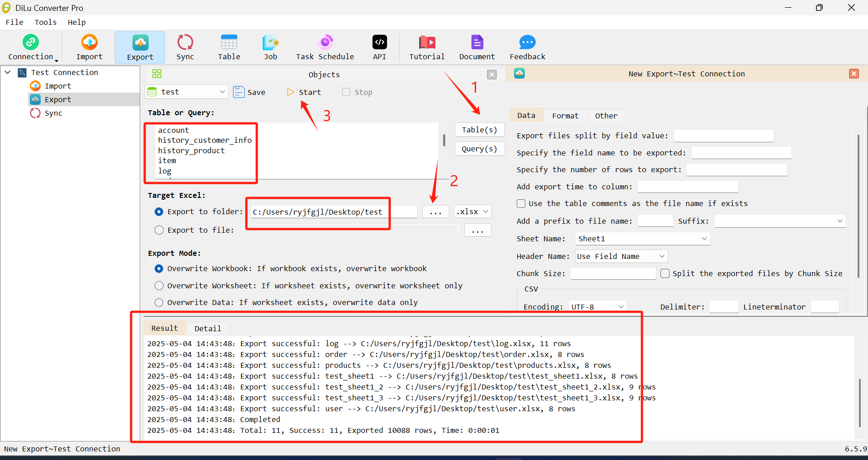Switch to the Data tab
Image resolution: width=868 pixels, height=460 pixels.
coord(526,116)
